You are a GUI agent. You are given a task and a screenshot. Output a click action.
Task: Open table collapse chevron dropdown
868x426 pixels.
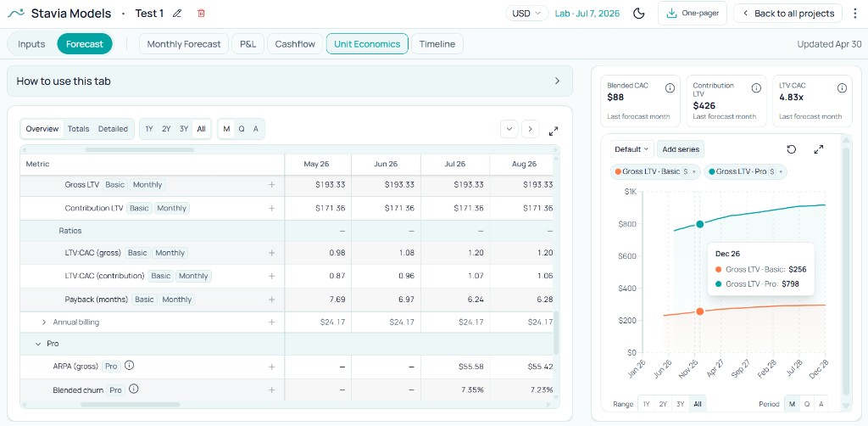coord(509,129)
